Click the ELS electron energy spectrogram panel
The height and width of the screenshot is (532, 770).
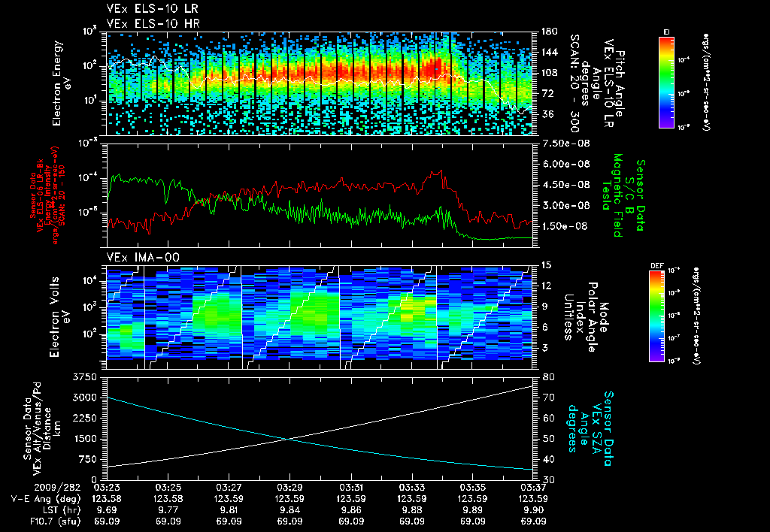pyautogui.click(x=320, y=83)
